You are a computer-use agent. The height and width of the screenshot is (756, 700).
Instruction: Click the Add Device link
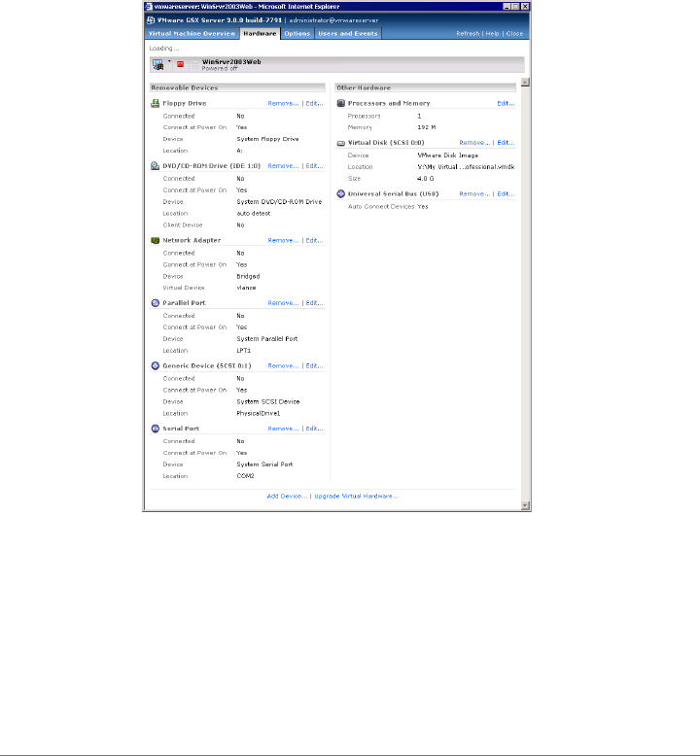pos(287,497)
